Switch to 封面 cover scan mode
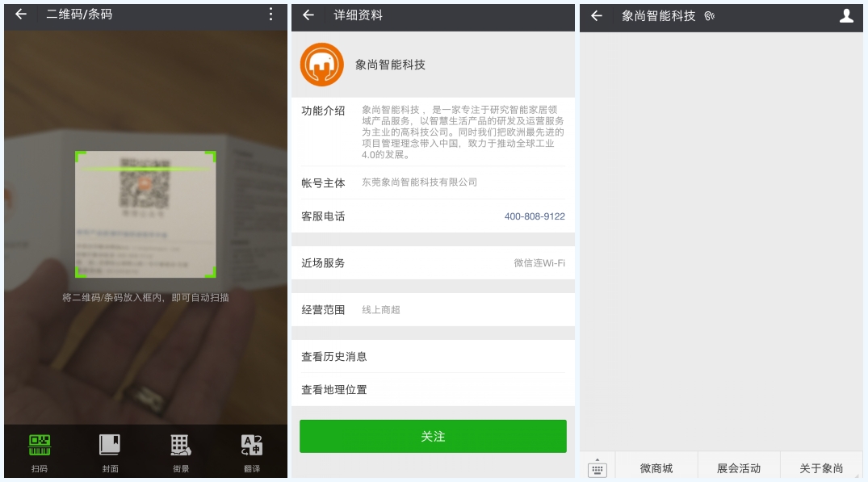This screenshot has width=868, height=482. (110, 453)
